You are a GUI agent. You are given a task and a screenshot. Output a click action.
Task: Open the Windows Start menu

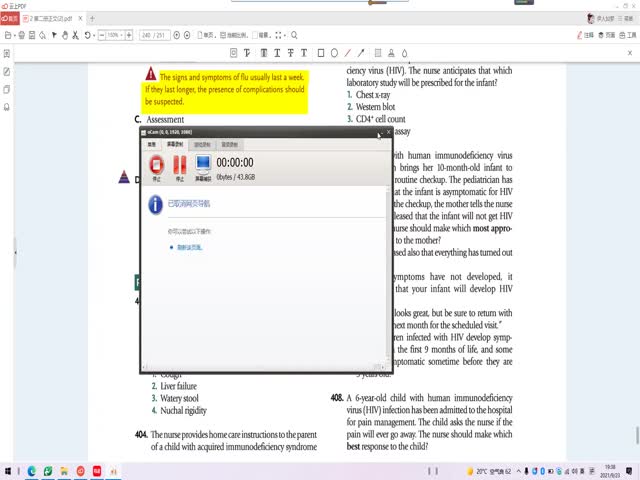tap(8, 471)
